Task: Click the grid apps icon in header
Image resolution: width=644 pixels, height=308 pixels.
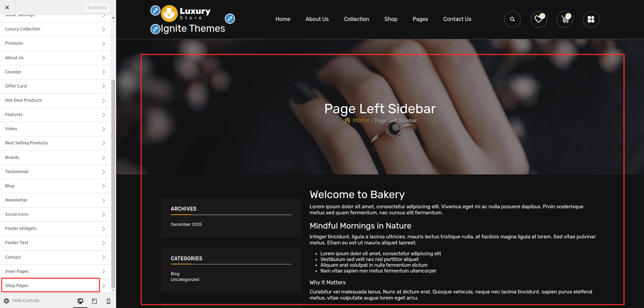Action: coord(591,19)
